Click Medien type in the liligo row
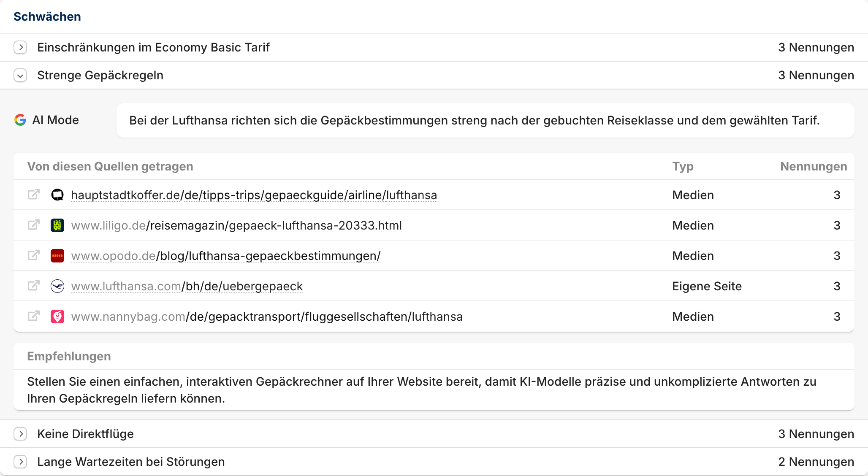Image resolution: width=868 pixels, height=476 pixels. pyautogui.click(x=693, y=225)
